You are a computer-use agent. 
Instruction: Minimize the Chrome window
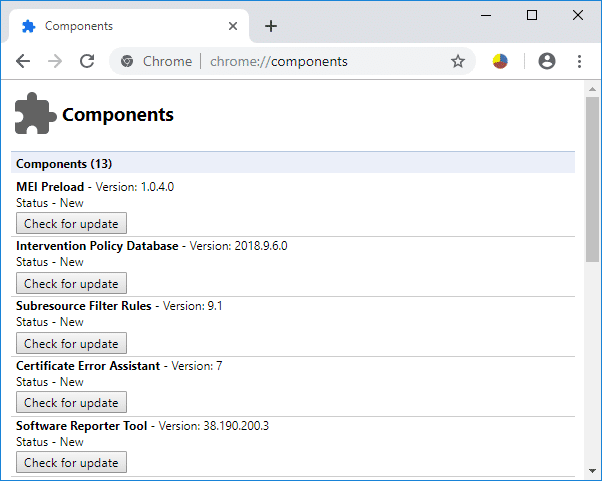486,15
